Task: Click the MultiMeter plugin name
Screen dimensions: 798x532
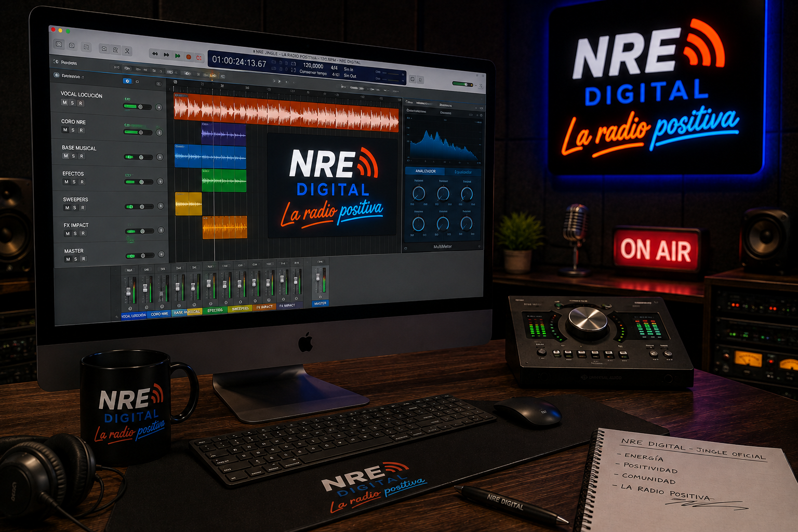Action: [x=443, y=247]
